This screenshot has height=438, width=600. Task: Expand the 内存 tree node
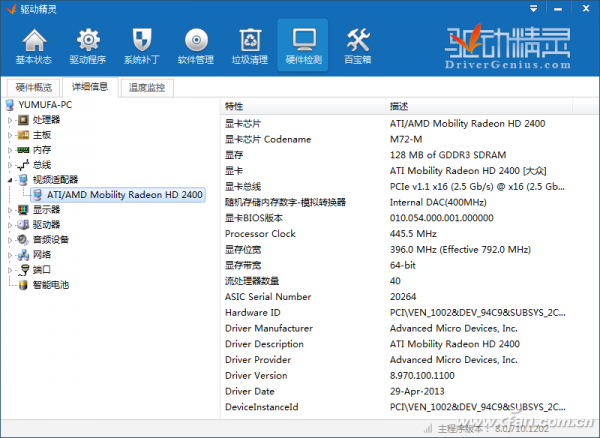[10, 150]
